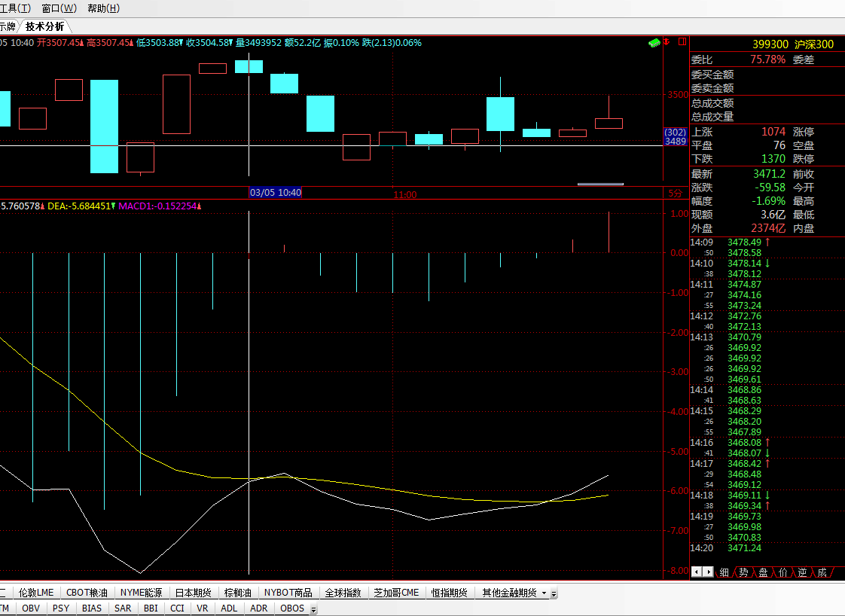
Task: Select the 细 tab in side panel
Action: coord(724,572)
